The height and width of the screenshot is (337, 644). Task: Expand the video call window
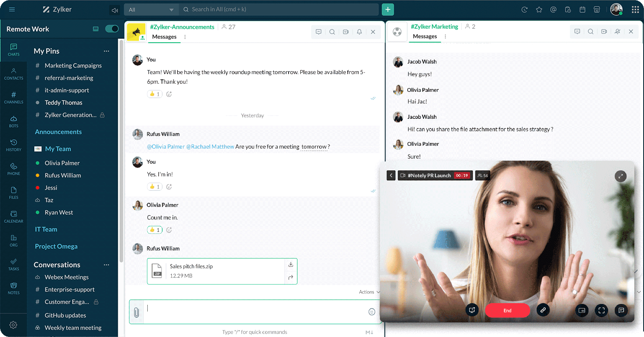tap(620, 176)
